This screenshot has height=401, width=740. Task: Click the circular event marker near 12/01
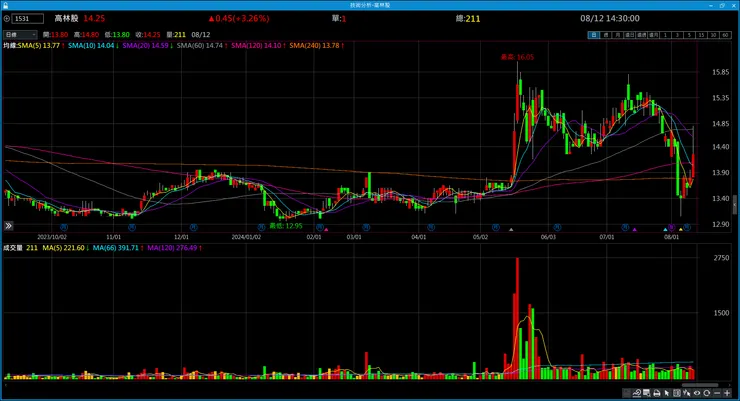click(193, 227)
